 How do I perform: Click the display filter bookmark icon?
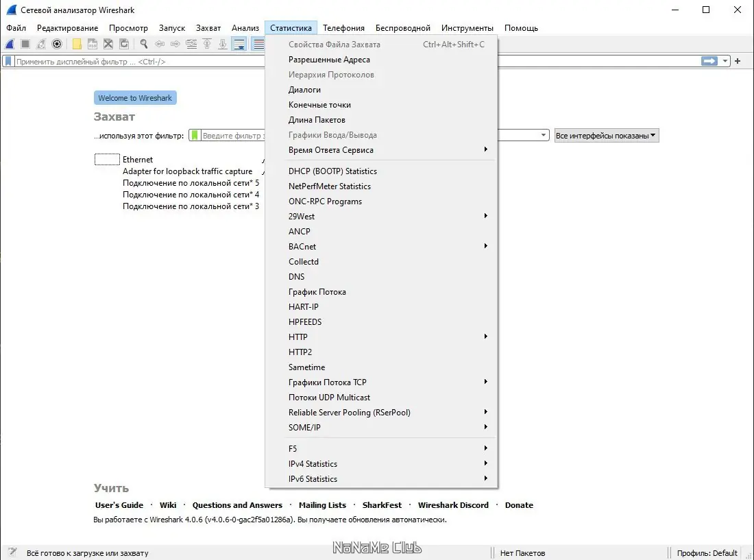(8, 62)
